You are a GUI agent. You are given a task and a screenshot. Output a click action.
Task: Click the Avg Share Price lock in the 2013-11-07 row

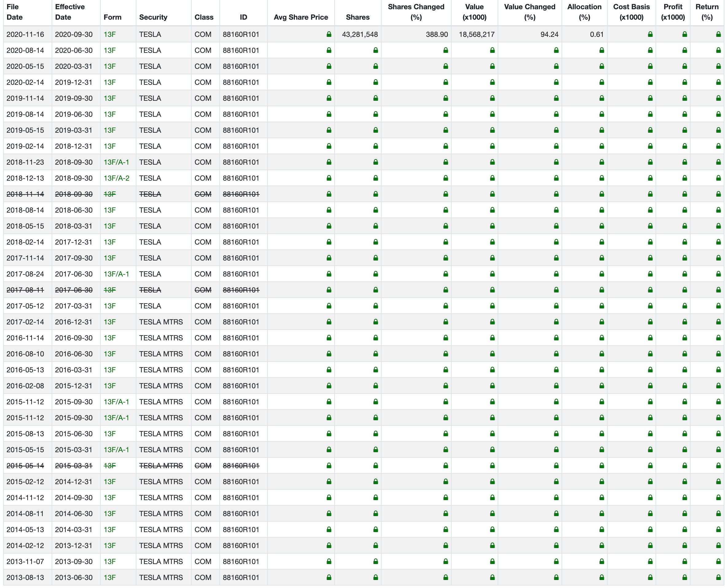click(x=328, y=561)
